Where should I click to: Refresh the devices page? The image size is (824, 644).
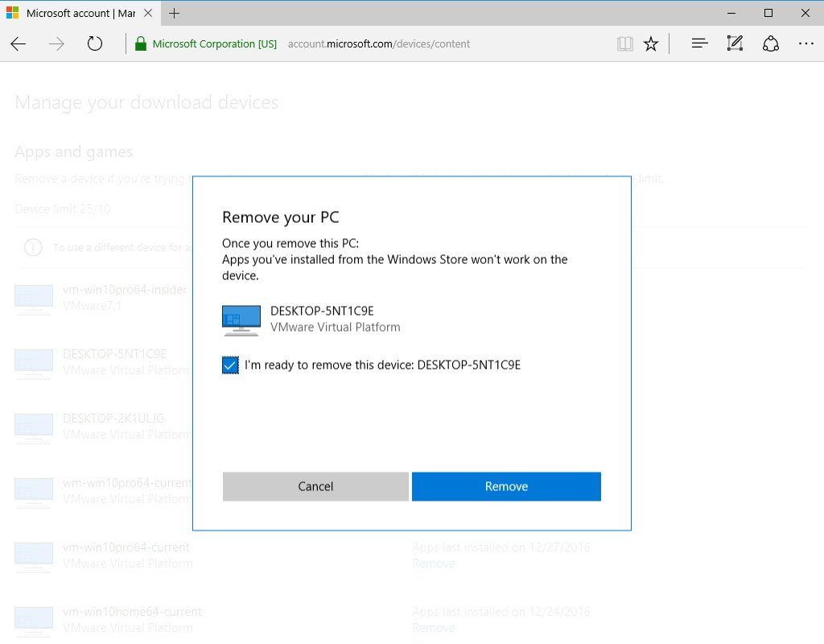coord(94,44)
